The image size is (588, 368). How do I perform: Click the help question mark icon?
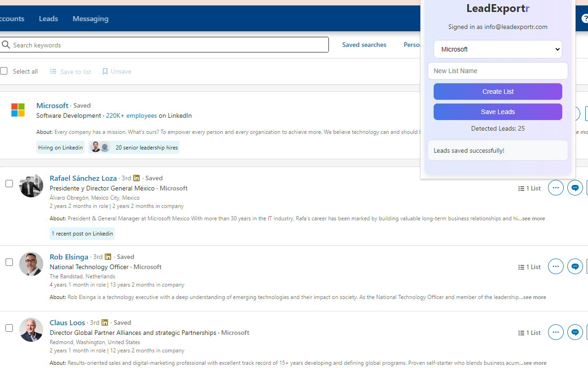(x=584, y=18)
